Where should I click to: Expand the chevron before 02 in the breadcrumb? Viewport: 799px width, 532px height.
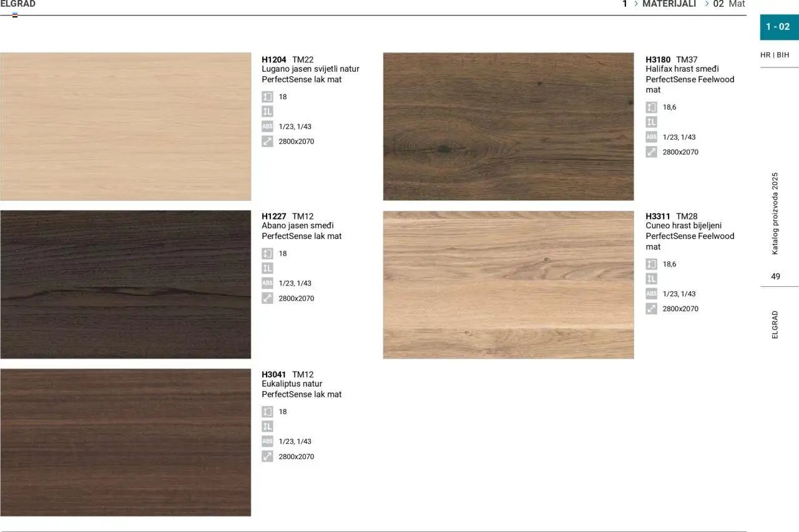click(706, 4)
